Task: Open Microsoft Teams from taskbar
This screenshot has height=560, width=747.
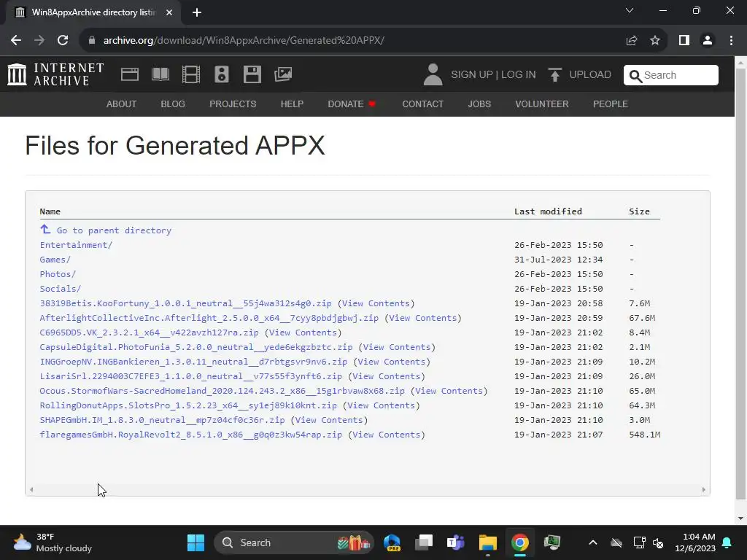Action: click(455, 542)
